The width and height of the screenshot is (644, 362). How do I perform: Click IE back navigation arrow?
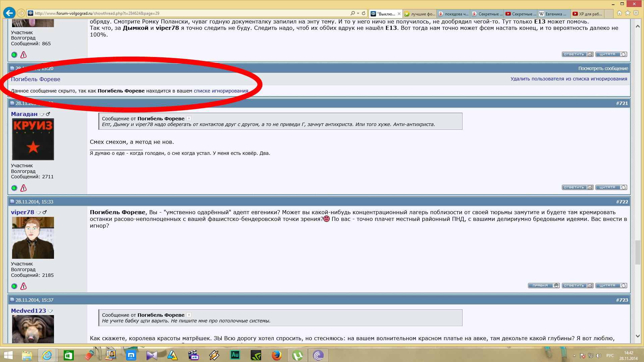pyautogui.click(x=9, y=13)
